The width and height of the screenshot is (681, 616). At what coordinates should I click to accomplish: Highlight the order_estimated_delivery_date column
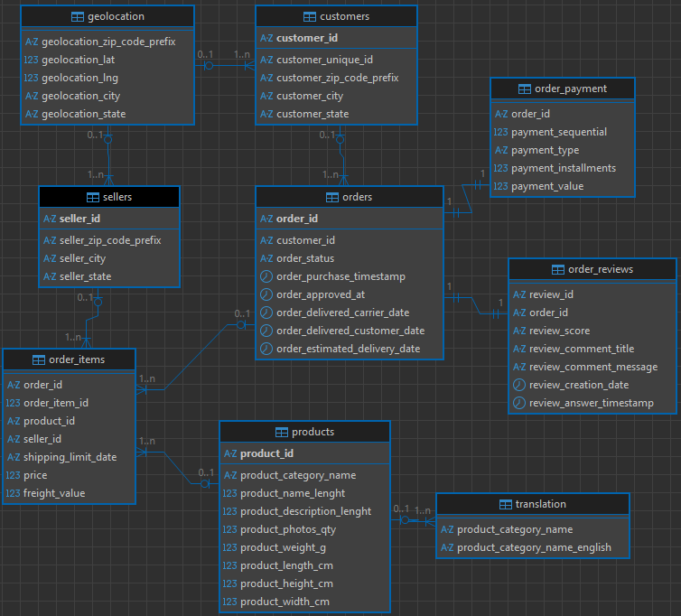point(348,349)
